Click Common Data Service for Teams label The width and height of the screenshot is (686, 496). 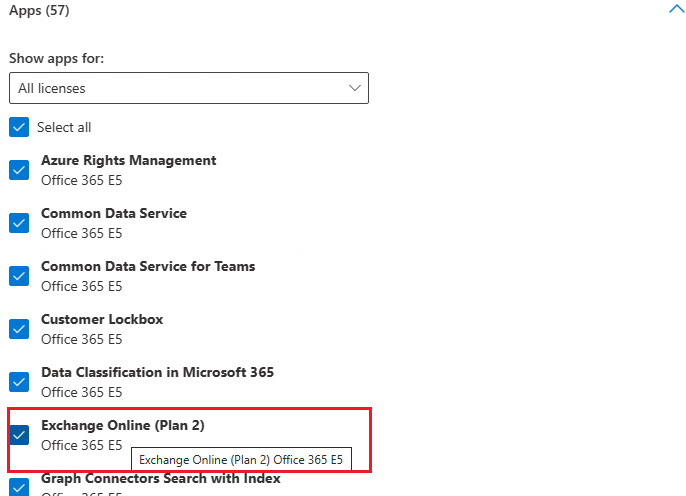click(x=148, y=266)
